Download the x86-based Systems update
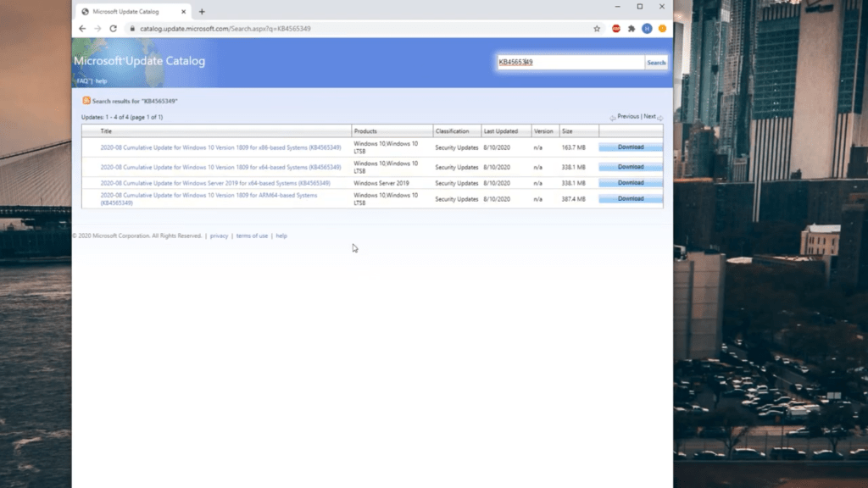This screenshot has width=868, height=488. tap(631, 147)
